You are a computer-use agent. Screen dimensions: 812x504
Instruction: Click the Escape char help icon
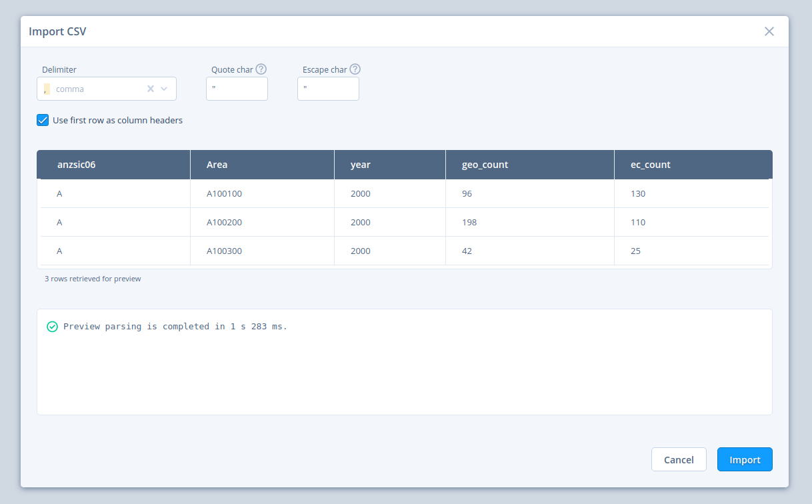tap(355, 69)
